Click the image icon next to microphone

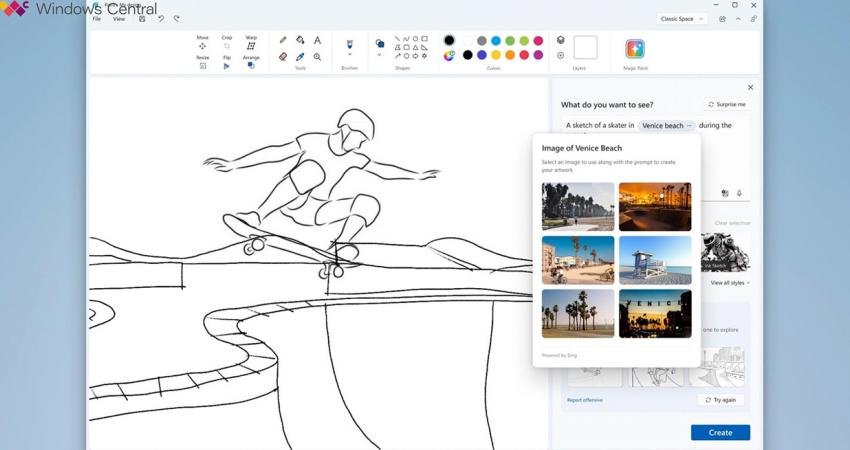[x=725, y=193]
